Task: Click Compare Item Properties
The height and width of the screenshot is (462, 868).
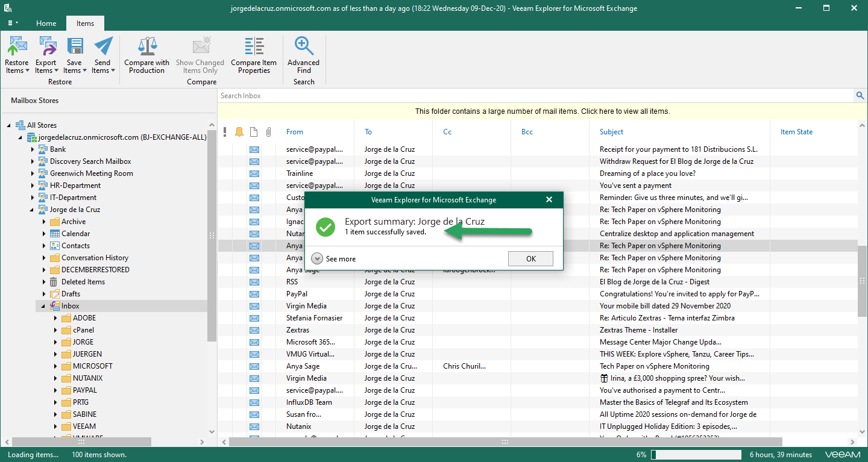Action: (254, 55)
